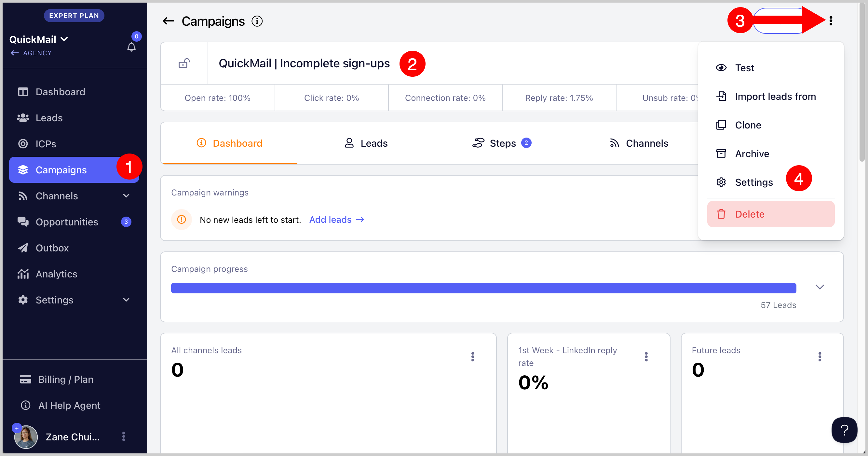
Task: Click the Campaign progress bar
Action: tap(483, 288)
